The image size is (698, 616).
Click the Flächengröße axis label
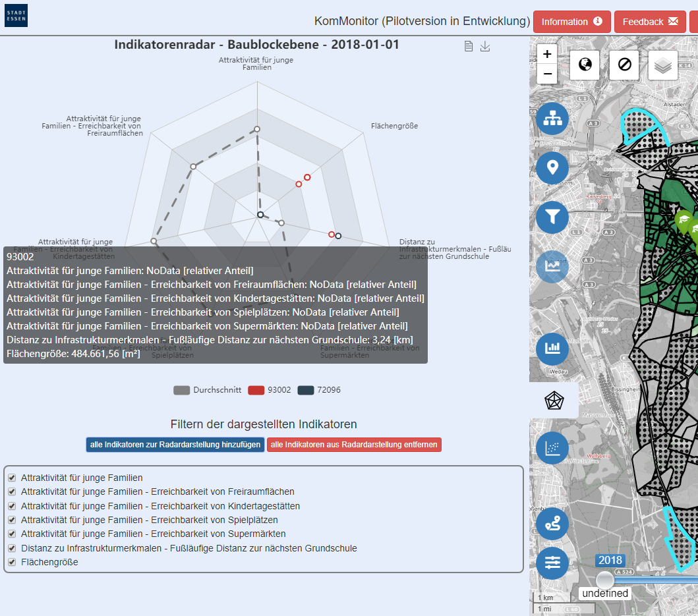394,126
